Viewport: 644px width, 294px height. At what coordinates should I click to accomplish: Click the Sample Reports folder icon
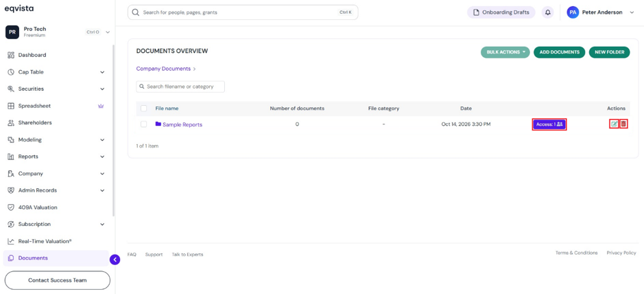click(x=158, y=124)
